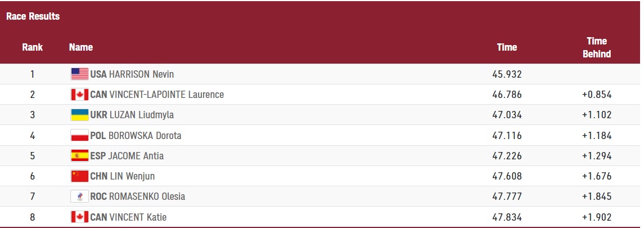The width and height of the screenshot is (644, 228).
Task: Select BOROWSKA Dorota name
Action: click(145, 136)
